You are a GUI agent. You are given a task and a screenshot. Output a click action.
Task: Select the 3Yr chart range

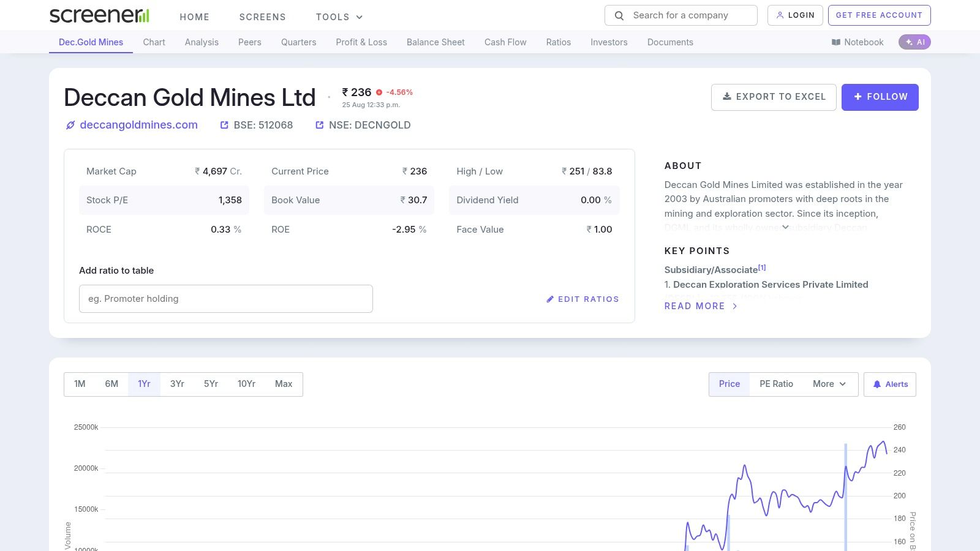[177, 384]
